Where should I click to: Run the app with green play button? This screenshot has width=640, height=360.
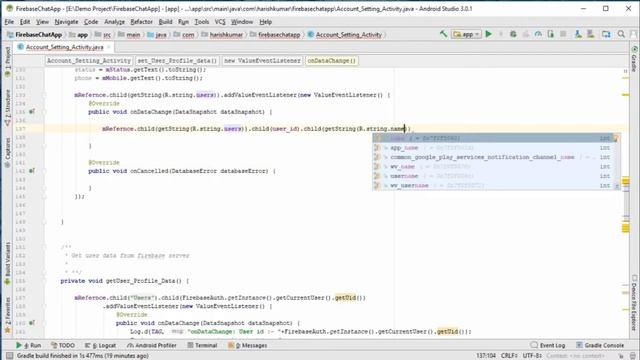pos(489,34)
